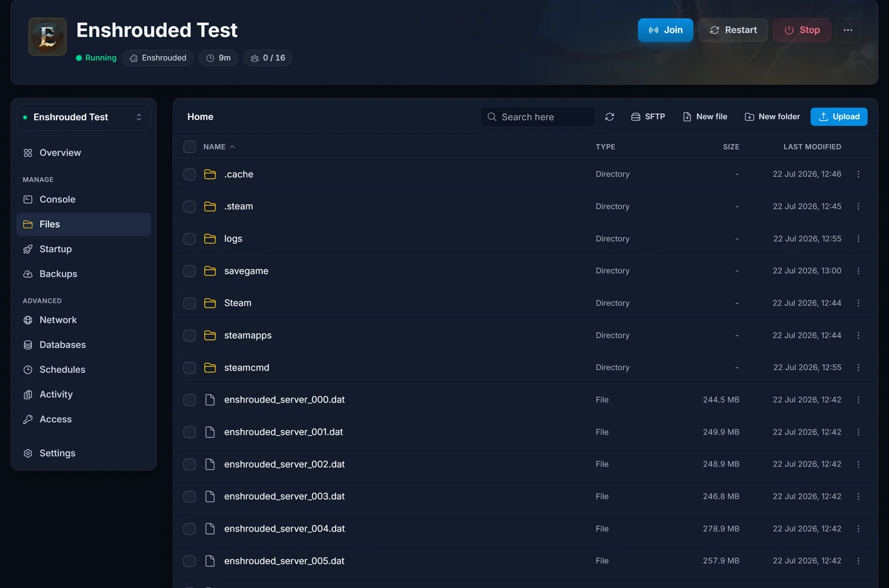Tick the select-all checkbox in header
This screenshot has width=889, height=588.
(189, 147)
